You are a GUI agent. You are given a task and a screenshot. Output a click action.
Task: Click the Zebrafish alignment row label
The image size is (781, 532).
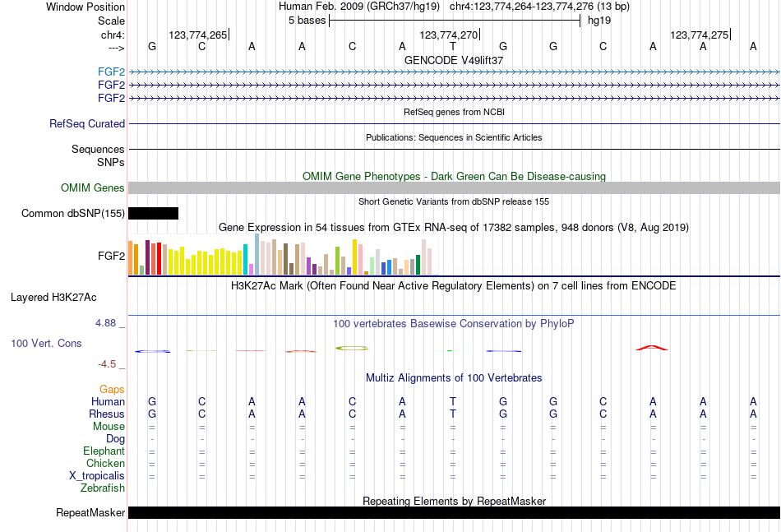pyautogui.click(x=103, y=488)
